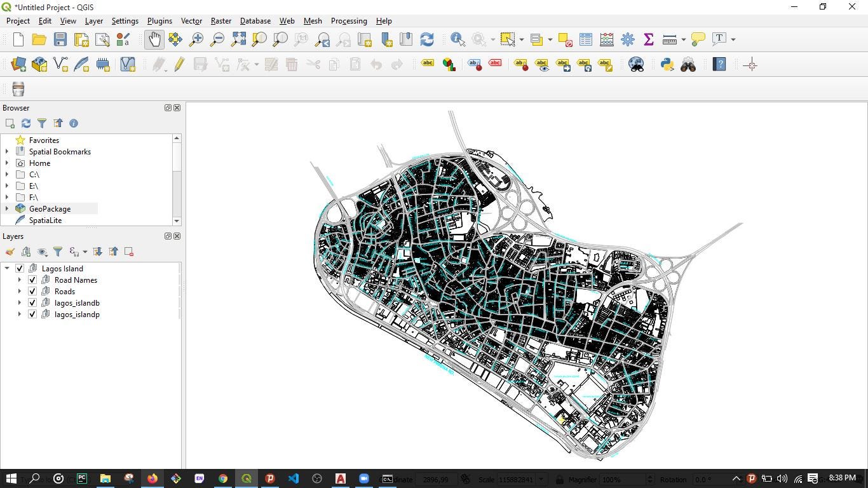
Task: Toggle the Lagos Island group visibility
Action: [x=20, y=268]
